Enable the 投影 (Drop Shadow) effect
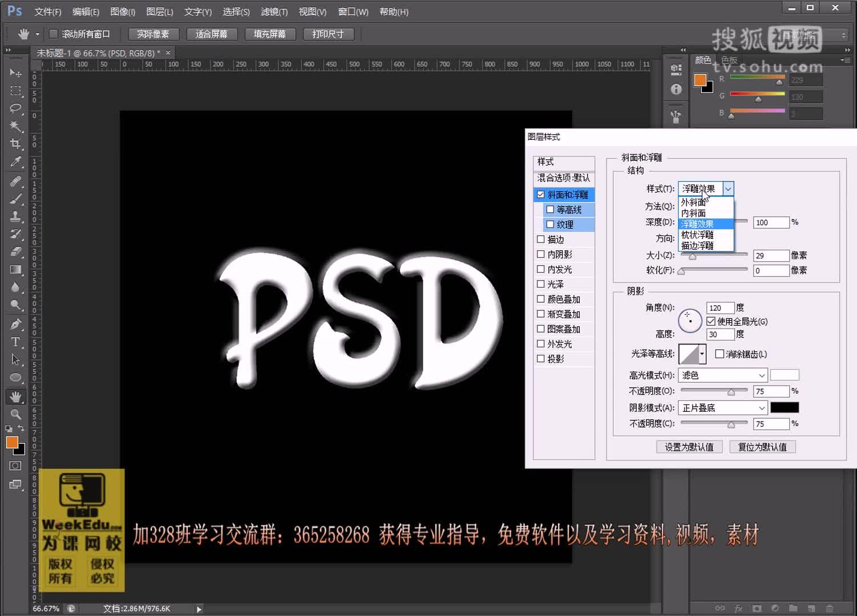857x616 pixels. coord(541,358)
